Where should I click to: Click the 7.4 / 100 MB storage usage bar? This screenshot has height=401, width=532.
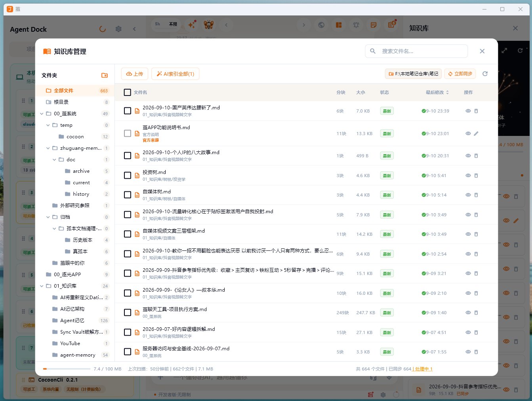pyautogui.click(x=67, y=369)
